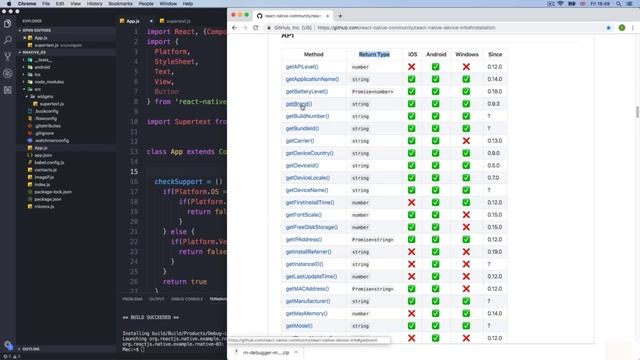Reload the GitHub page in Chrome
Screen dimensions: 640x360
coord(256,28)
